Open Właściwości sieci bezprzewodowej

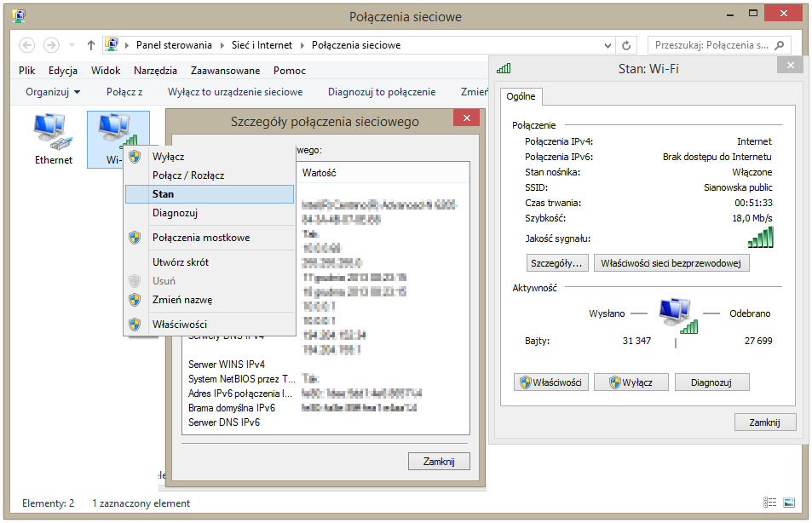[671, 263]
